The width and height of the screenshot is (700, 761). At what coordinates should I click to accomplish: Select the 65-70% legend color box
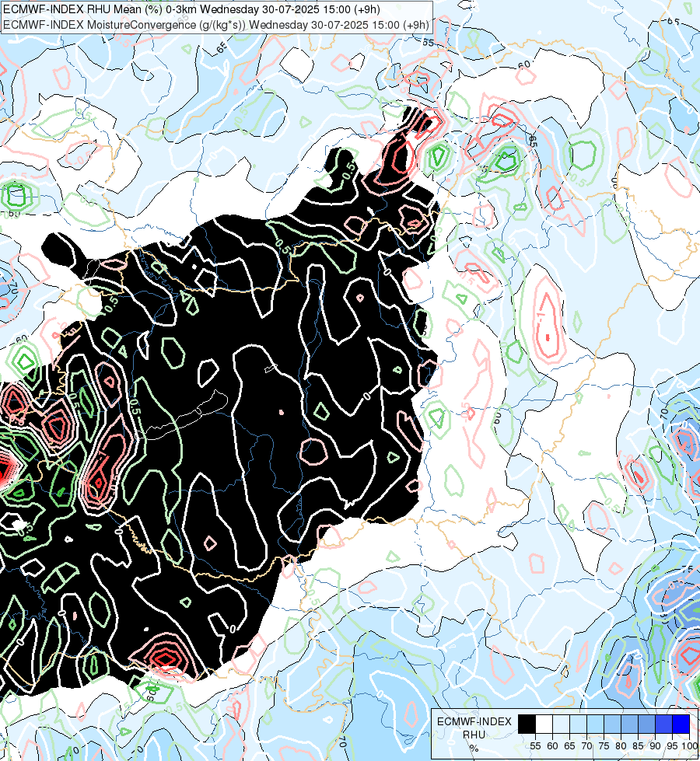(578, 724)
